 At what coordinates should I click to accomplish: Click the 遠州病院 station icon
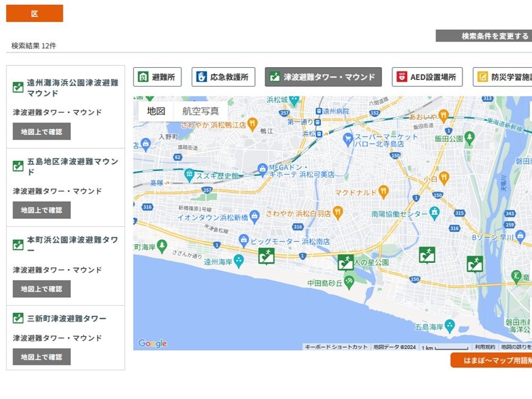(318, 111)
